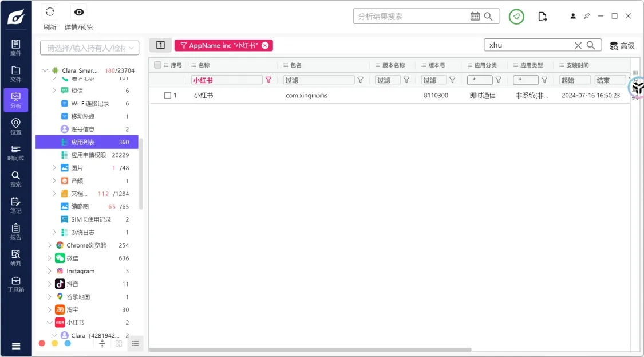Click the red dot at bottom left

point(41,343)
